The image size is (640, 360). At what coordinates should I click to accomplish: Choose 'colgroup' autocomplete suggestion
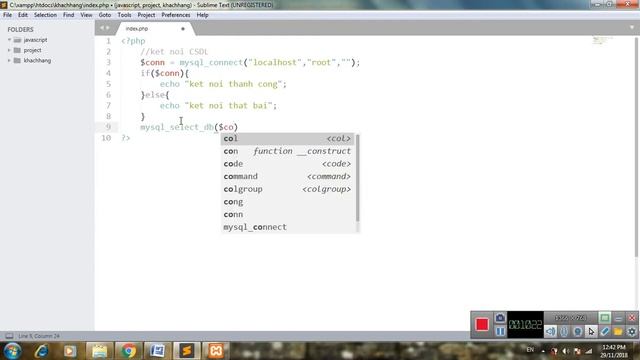point(288,189)
